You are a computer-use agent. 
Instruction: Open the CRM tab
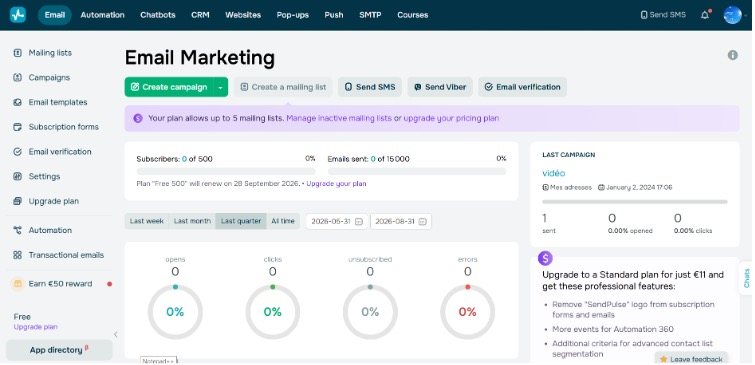tap(200, 15)
